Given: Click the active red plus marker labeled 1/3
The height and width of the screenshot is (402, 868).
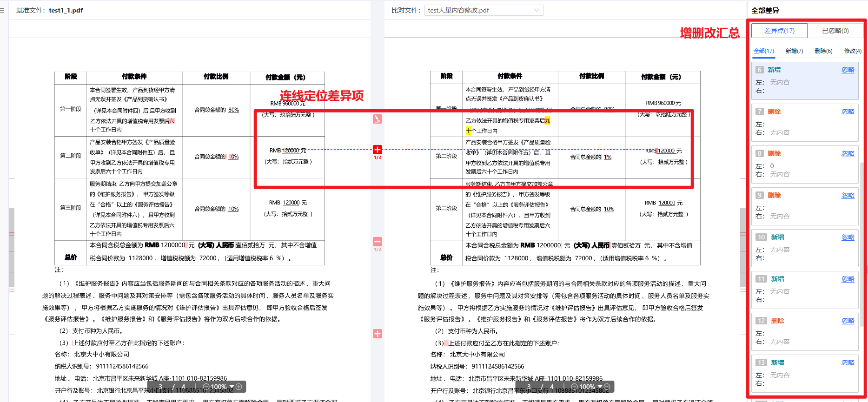Looking at the screenshot, I should point(378,150).
